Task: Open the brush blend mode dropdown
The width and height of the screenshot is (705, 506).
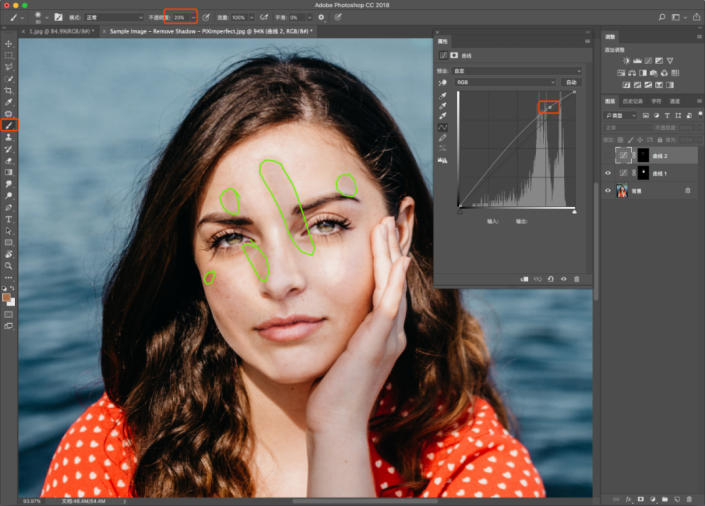Action: [113, 18]
